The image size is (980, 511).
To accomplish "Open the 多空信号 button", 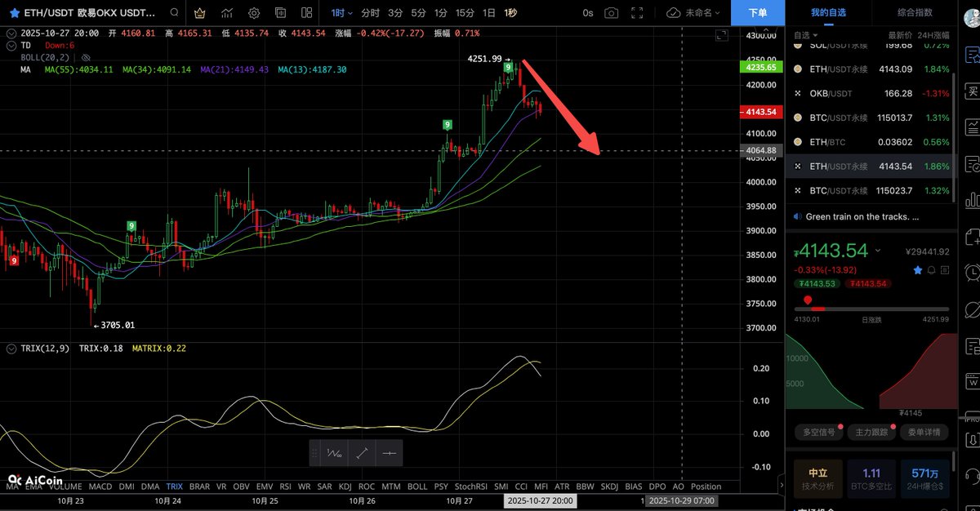I will pos(819,432).
